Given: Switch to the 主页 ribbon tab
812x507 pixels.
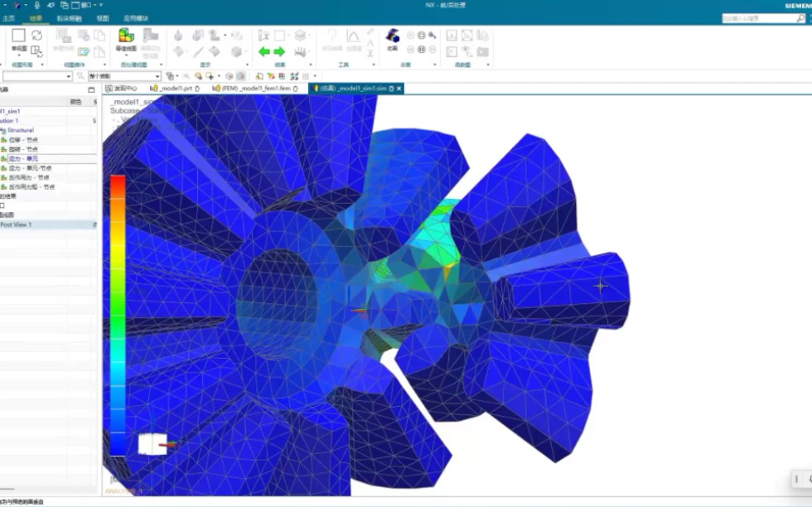Looking at the screenshot, I should pyautogui.click(x=11, y=17).
